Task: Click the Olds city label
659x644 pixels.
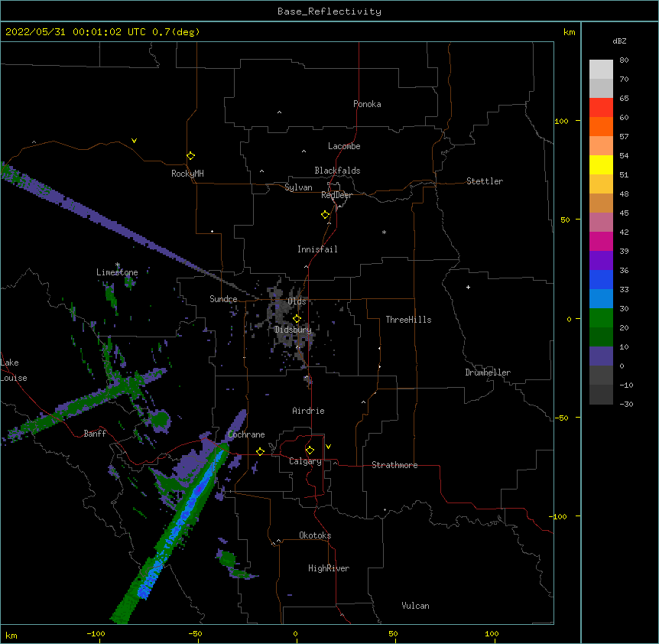Action: [297, 301]
